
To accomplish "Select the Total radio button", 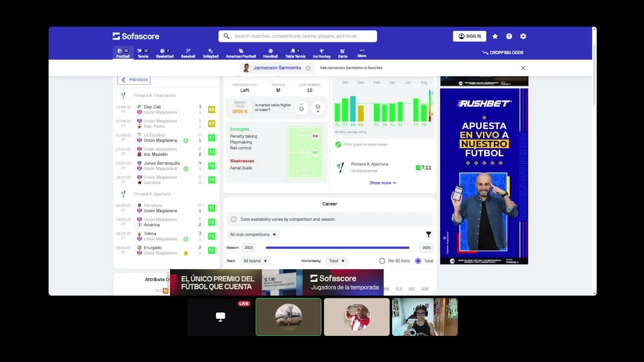I will 418,261.
